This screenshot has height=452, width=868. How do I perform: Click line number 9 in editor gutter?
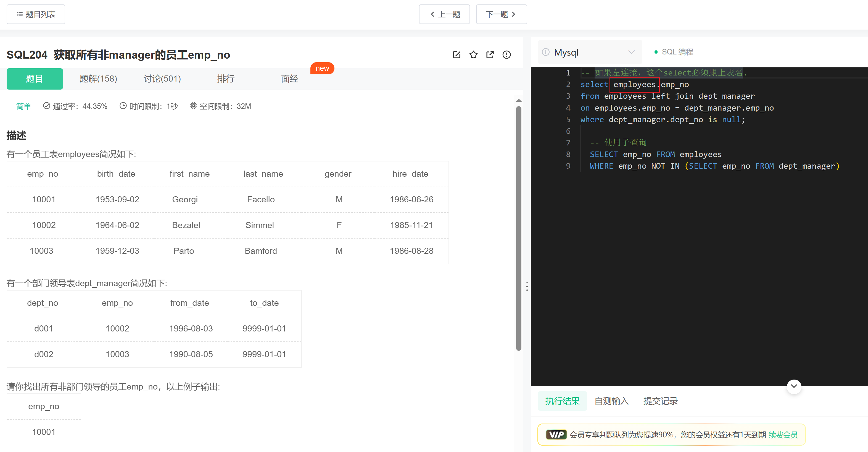click(x=568, y=166)
